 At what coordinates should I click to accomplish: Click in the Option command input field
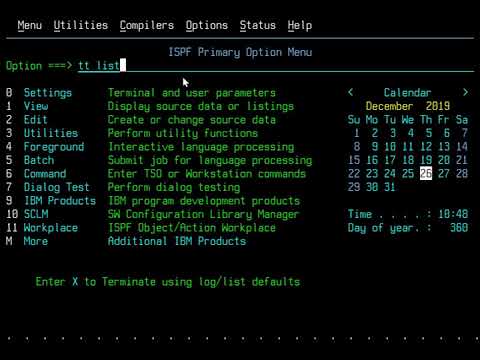pos(276,66)
